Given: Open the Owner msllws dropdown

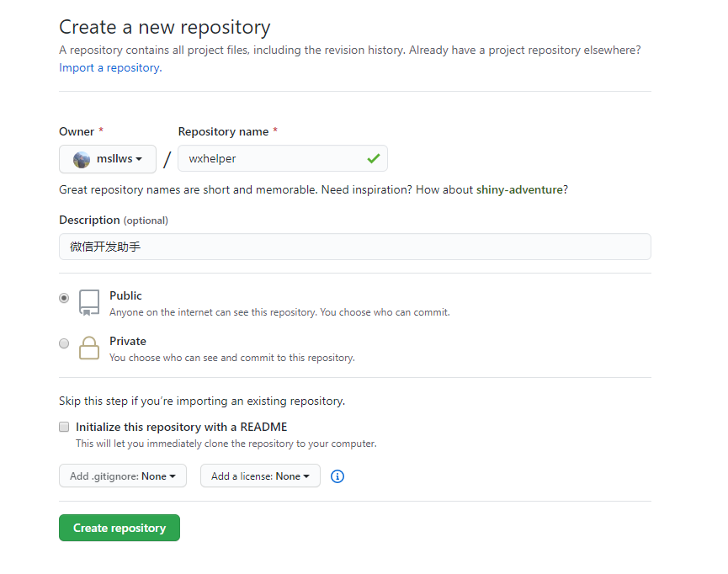Looking at the screenshot, I should [107, 159].
